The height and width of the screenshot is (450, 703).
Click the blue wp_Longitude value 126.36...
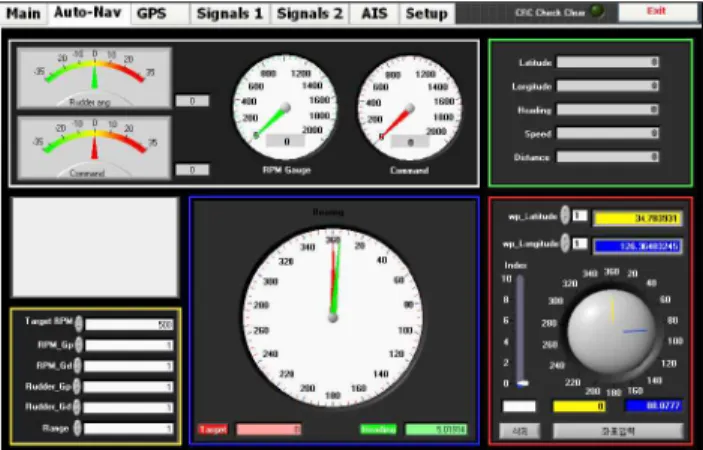tap(638, 246)
